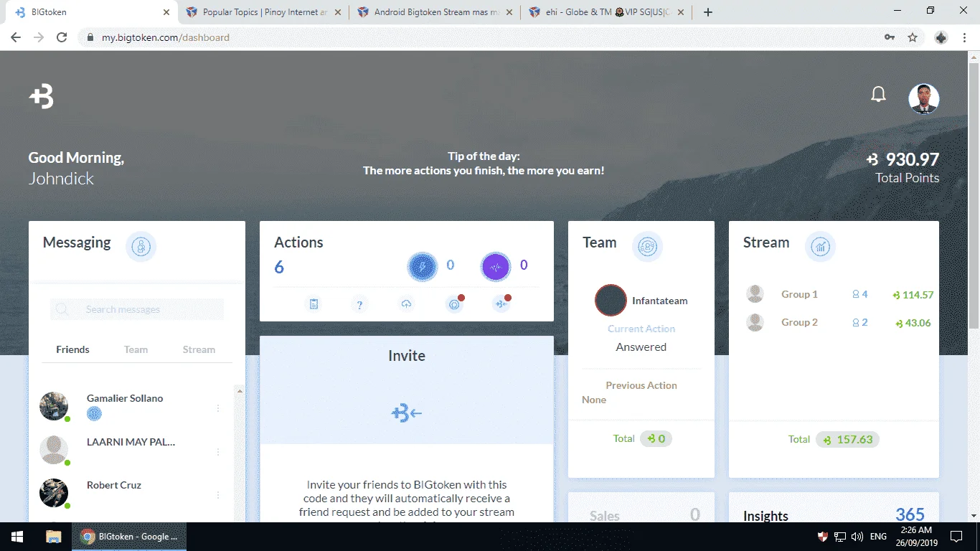The width and height of the screenshot is (980, 551).
Task: Click the badge icon under Gamalier Sollano
Action: tap(94, 414)
